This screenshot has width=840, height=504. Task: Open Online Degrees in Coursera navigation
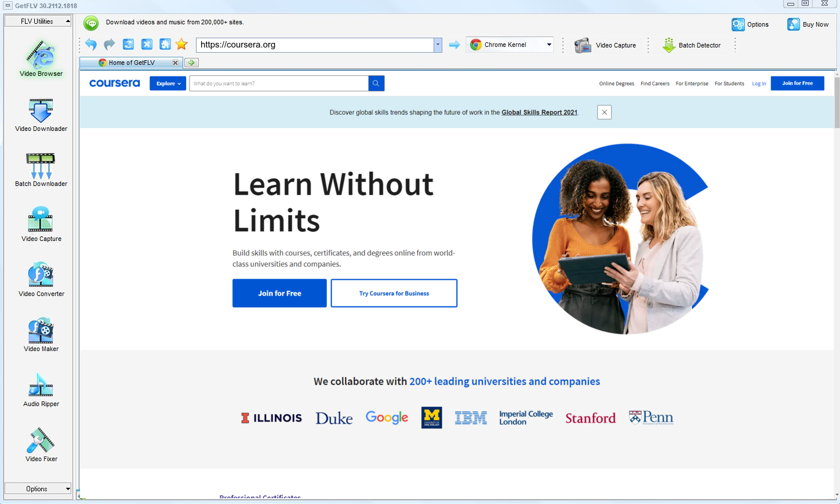pyautogui.click(x=616, y=83)
